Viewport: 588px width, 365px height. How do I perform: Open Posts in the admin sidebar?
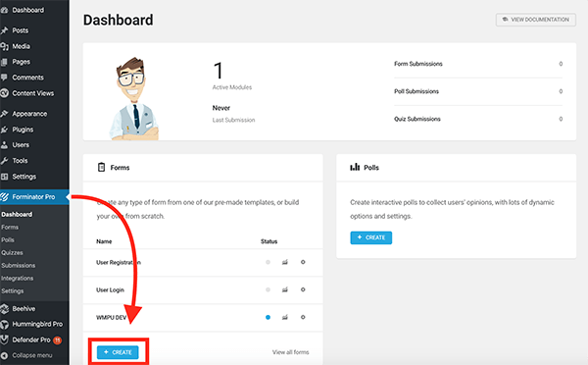point(21,30)
